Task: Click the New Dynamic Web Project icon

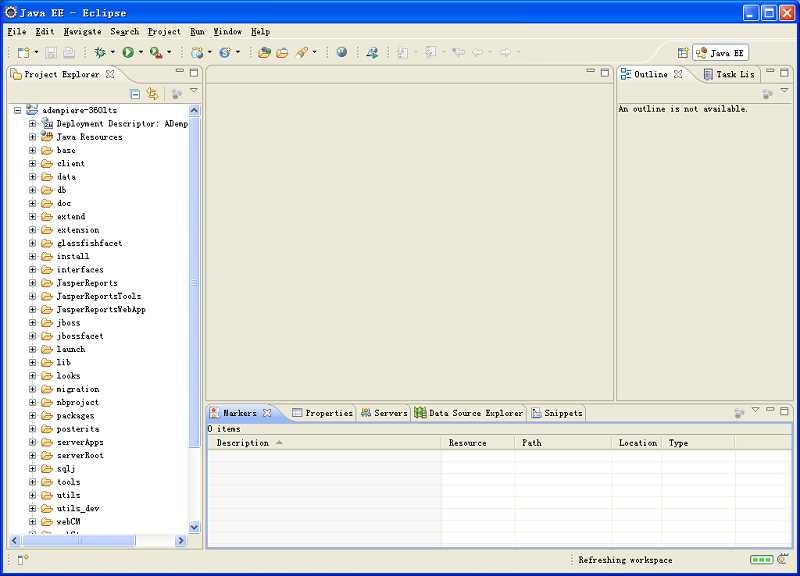Action: click(x=197, y=52)
